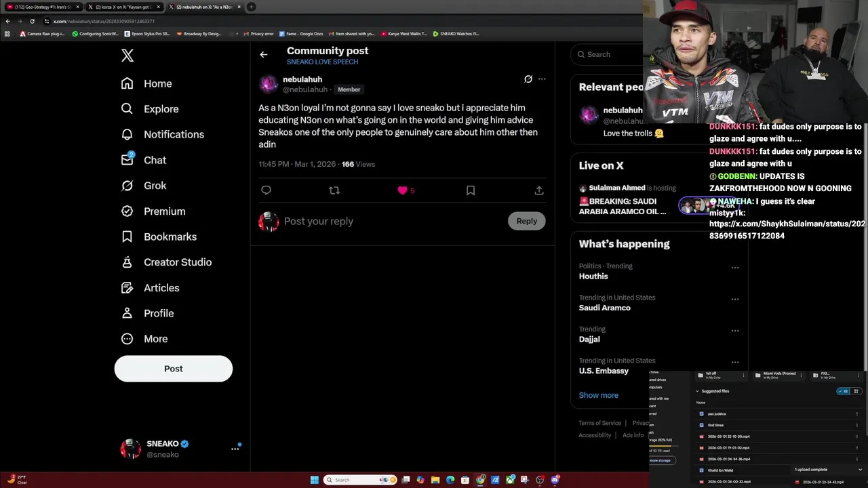Open the Terms of Service link

(599, 423)
